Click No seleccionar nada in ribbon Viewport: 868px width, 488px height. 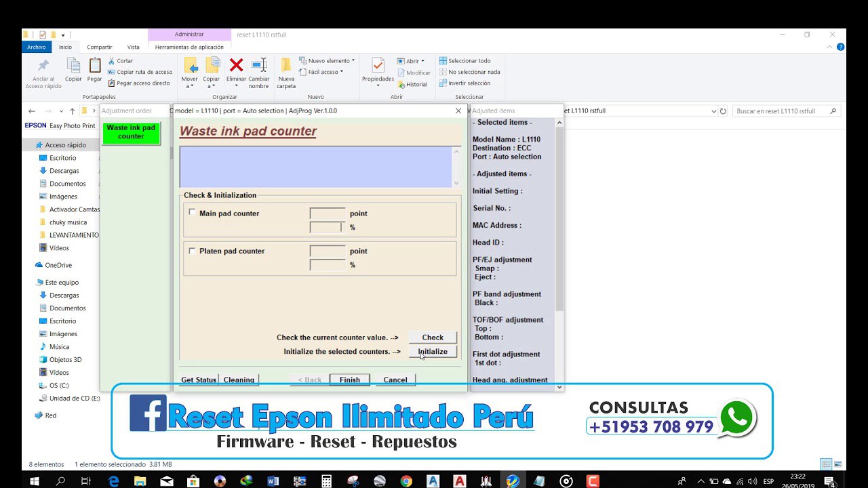[x=469, y=72]
